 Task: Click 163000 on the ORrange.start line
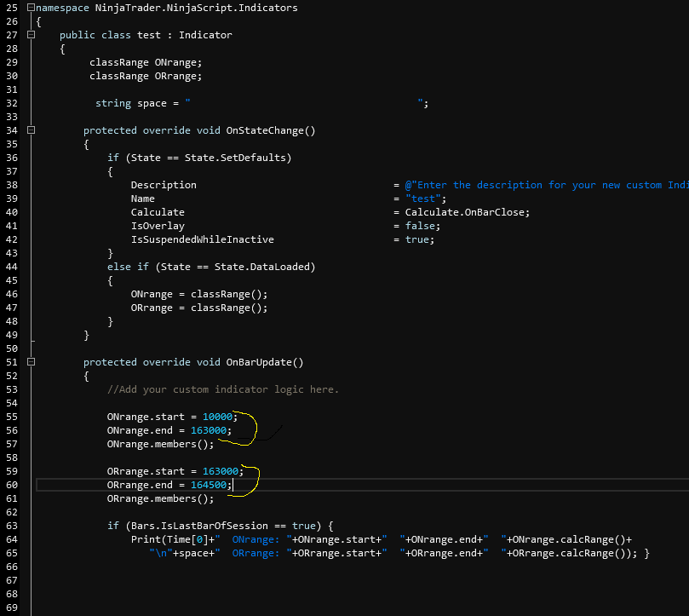click(220, 471)
